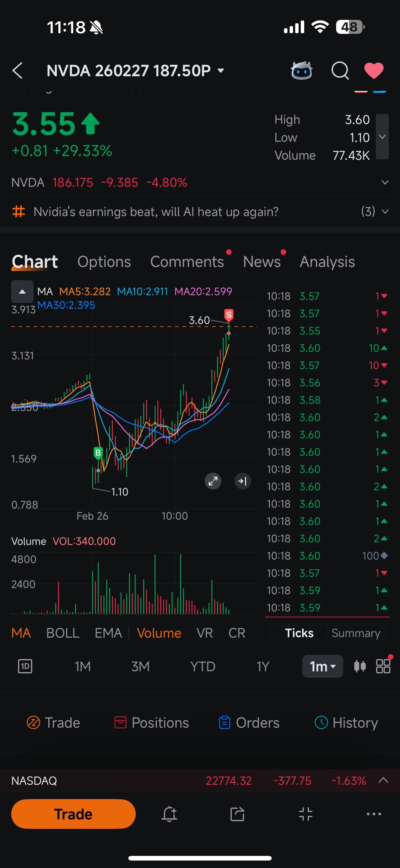Expand the High/Low/Volume quote details
The image size is (400, 868).
[382, 137]
